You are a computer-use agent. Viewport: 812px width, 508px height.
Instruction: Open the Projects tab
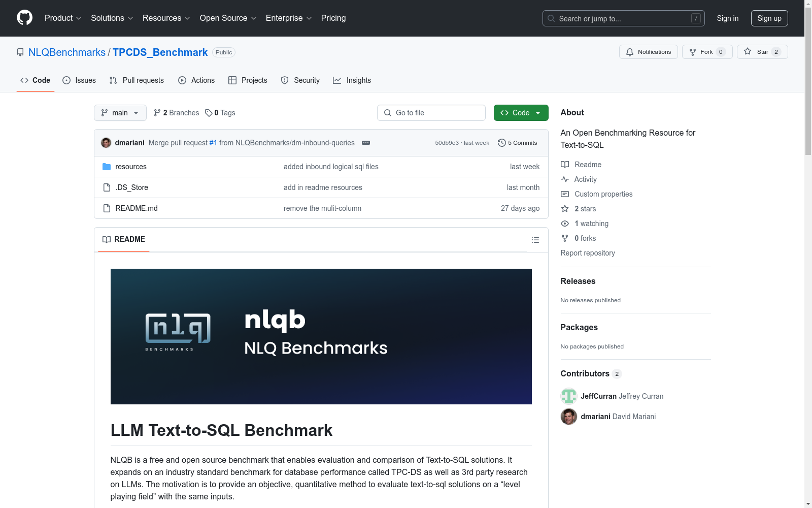click(x=248, y=80)
